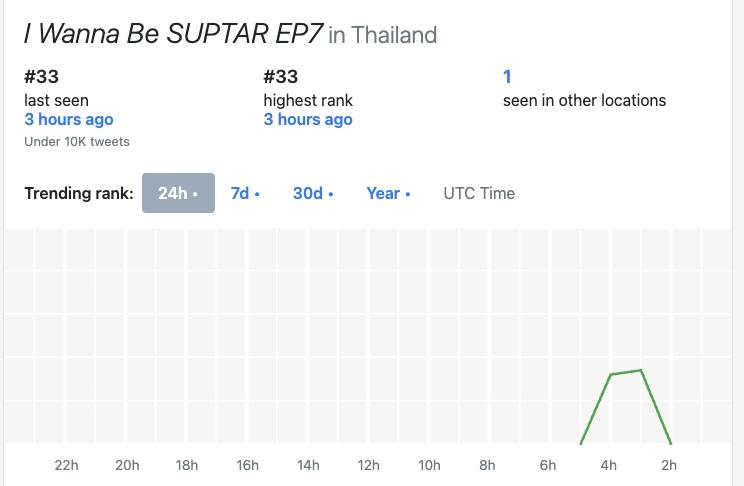Open the 30d trending rank tab
Viewport: 744px width, 486px height.
click(313, 193)
